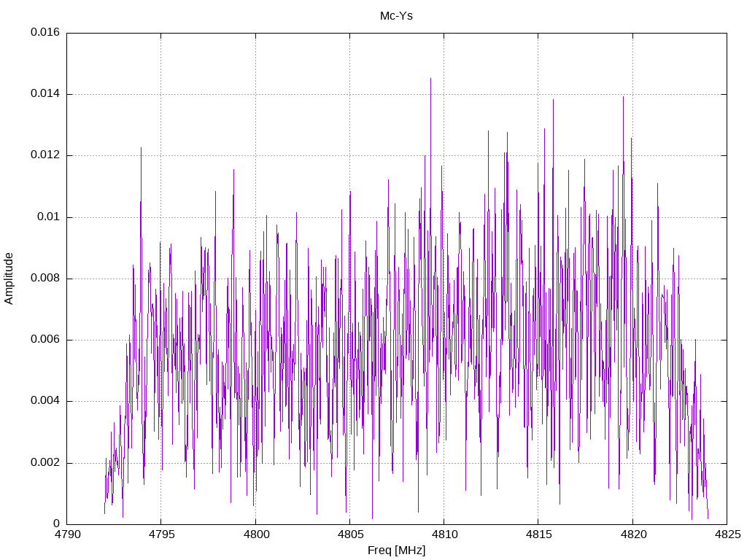Click the y-axis tick label 0.01
Viewport: 747px width, 560px height.
[49, 217]
